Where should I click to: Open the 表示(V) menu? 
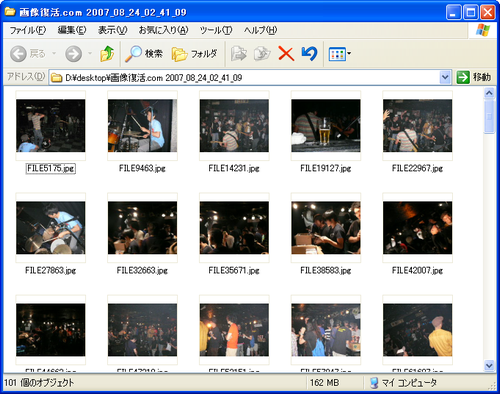click(x=112, y=30)
